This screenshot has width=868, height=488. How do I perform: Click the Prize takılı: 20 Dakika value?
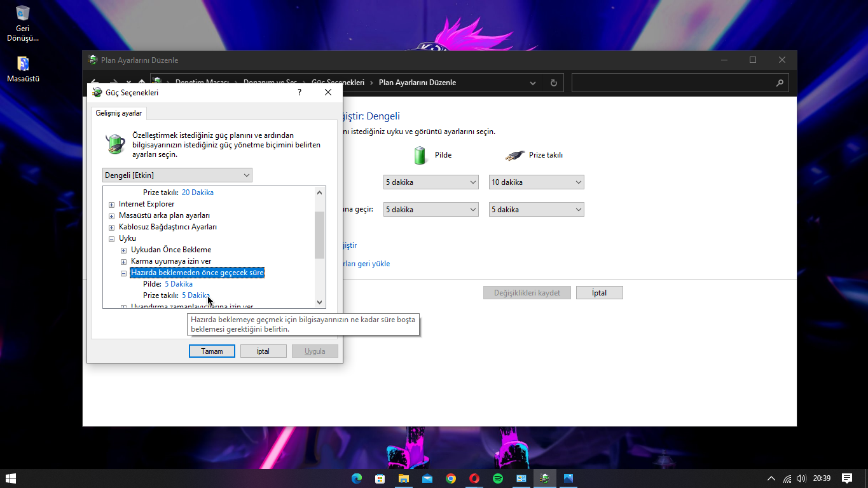(x=198, y=193)
